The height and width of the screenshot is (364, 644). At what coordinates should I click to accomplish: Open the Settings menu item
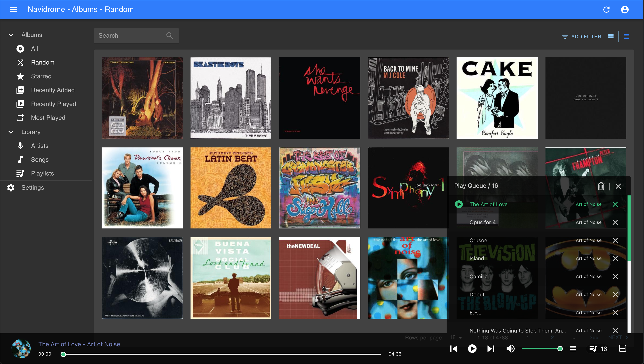pyautogui.click(x=32, y=188)
